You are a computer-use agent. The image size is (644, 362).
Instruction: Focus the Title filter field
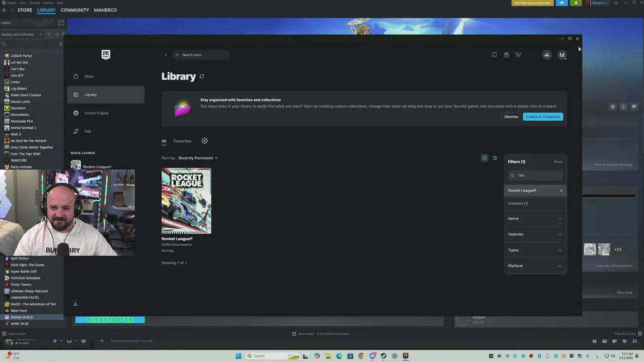tap(535, 175)
